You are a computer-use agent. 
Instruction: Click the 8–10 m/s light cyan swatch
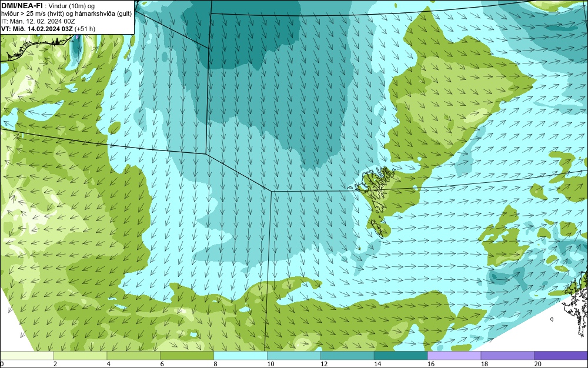click(240, 355)
